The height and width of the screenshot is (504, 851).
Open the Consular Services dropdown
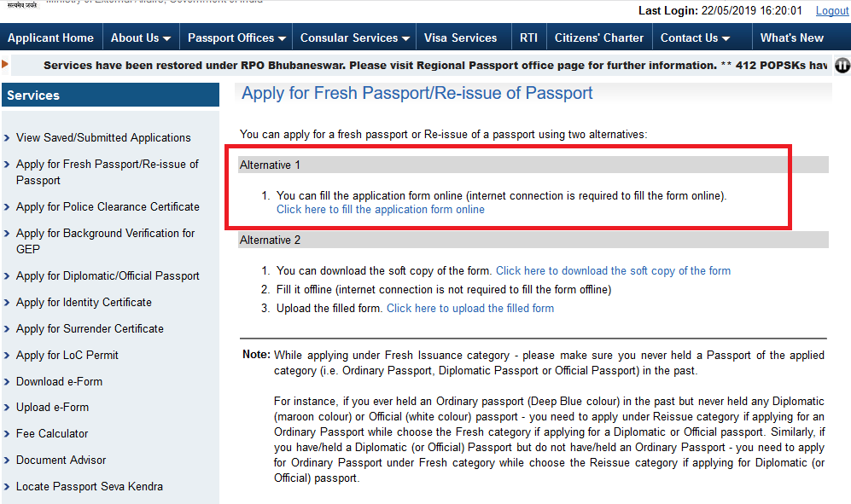(x=355, y=38)
